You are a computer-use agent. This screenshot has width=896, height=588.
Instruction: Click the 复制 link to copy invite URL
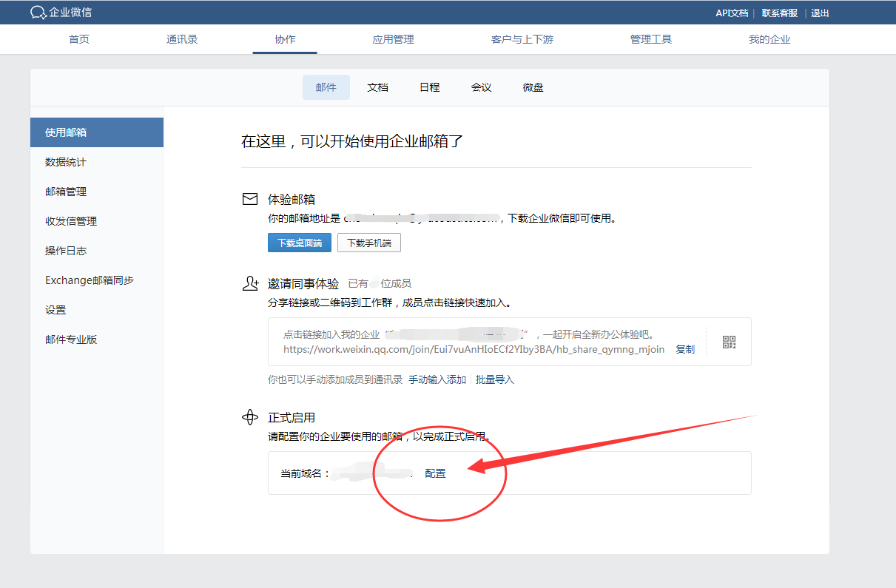685,349
